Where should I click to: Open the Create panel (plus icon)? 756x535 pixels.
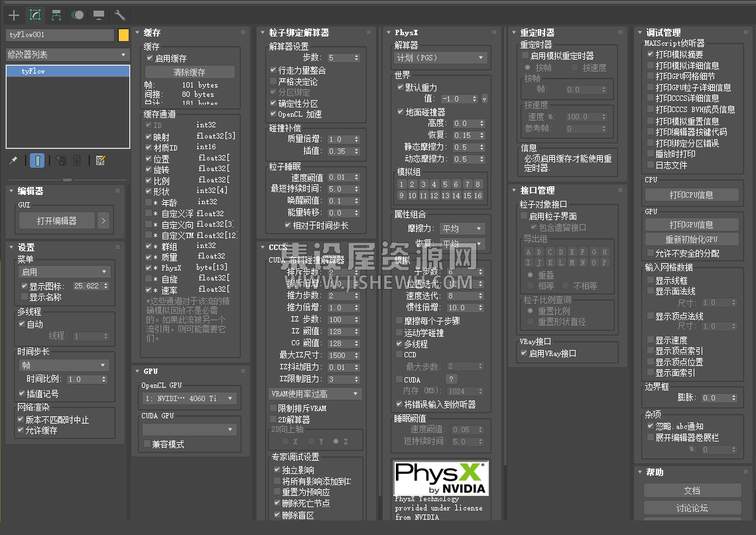14,15
